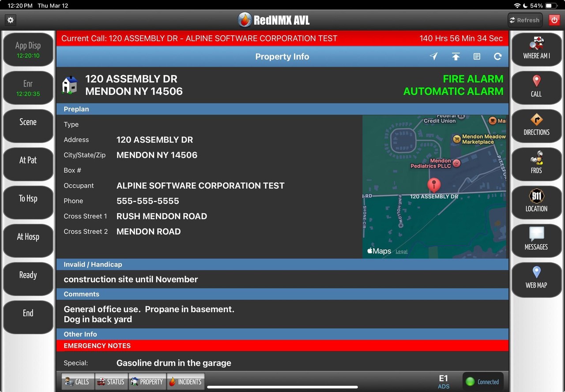Screen dimensions: 565x392
Task: Click the house property icon beside address
Action: (x=70, y=85)
